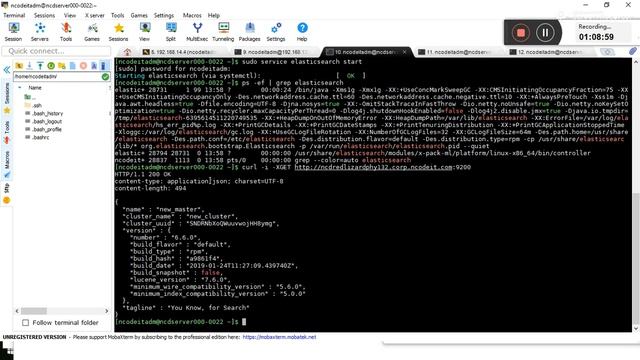640x360 pixels.
Task: Collapse the sidebar with the double chevron
Action: (7, 70)
